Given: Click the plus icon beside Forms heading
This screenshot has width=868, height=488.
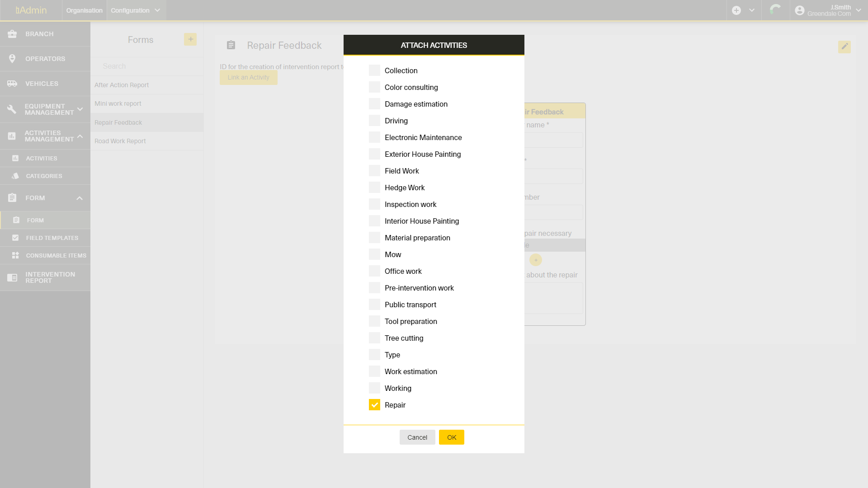Looking at the screenshot, I should tap(190, 39).
